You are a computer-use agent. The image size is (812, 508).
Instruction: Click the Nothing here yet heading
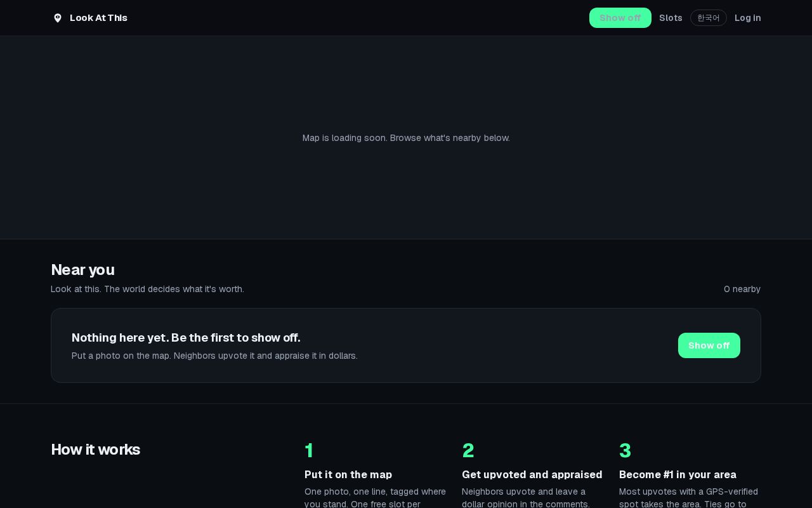click(x=186, y=337)
